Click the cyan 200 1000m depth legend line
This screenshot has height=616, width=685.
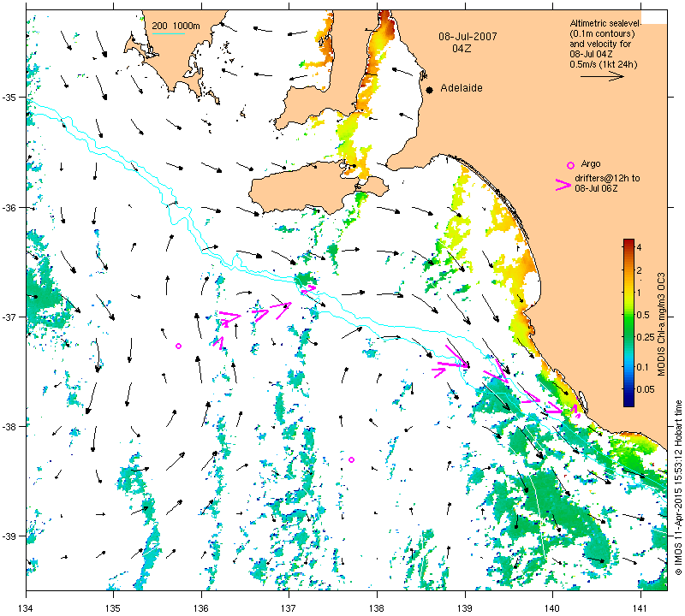pos(168,33)
